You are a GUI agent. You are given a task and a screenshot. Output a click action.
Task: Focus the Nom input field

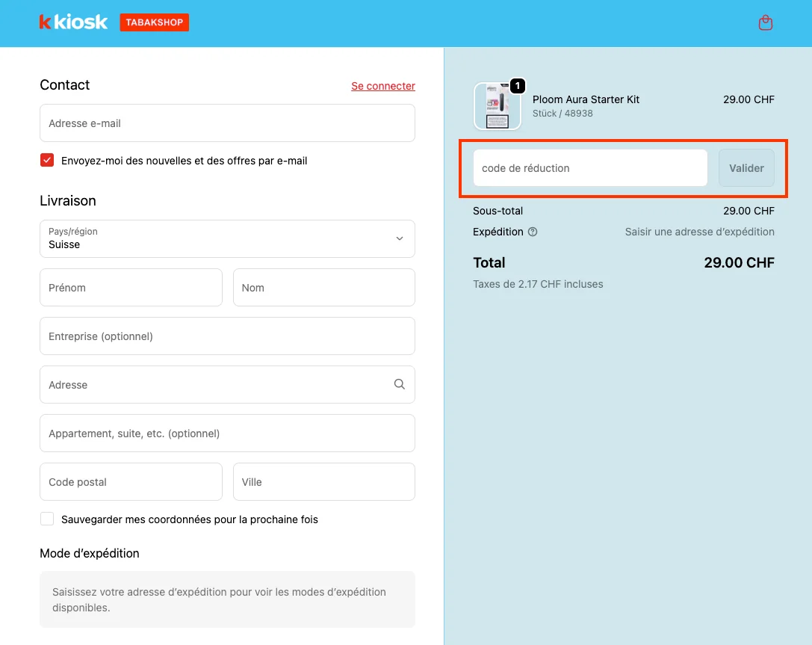[324, 288]
